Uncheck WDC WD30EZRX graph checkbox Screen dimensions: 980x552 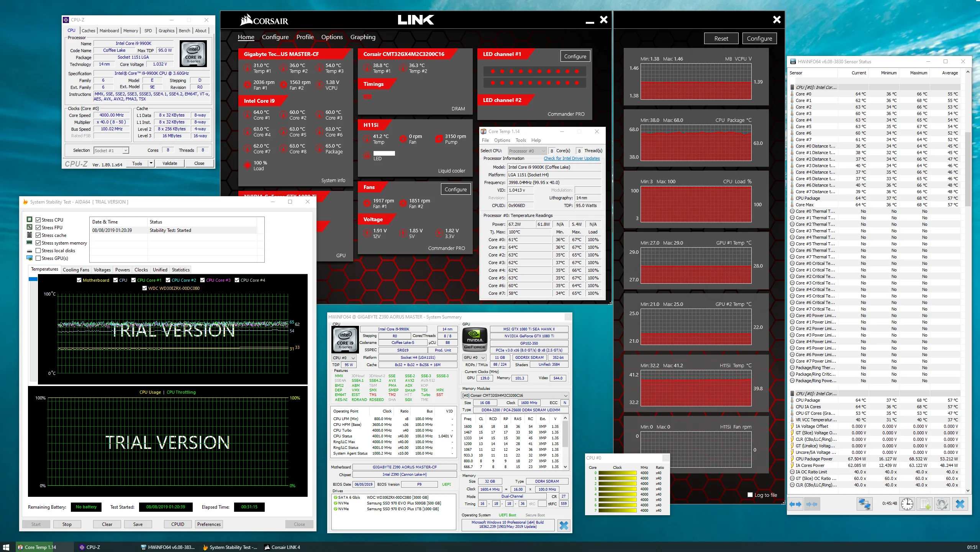[144, 288]
